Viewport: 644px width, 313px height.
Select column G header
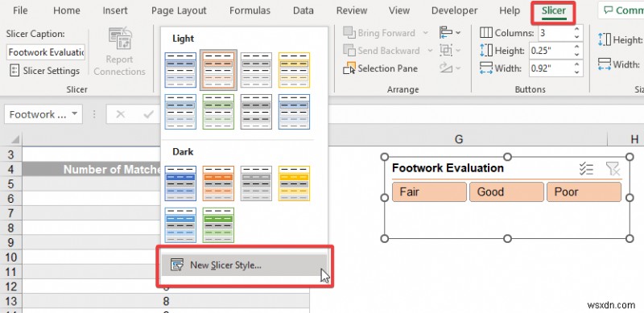coord(458,140)
